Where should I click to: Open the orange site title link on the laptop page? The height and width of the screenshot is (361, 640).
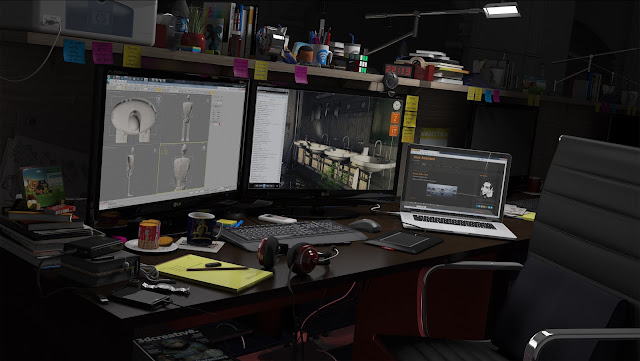click(x=424, y=158)
